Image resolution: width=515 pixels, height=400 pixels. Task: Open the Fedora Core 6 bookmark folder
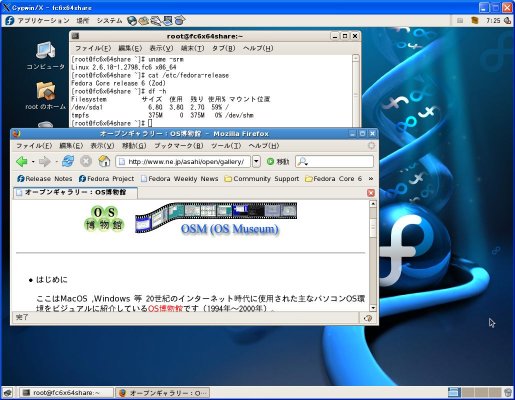pos(333,179)
